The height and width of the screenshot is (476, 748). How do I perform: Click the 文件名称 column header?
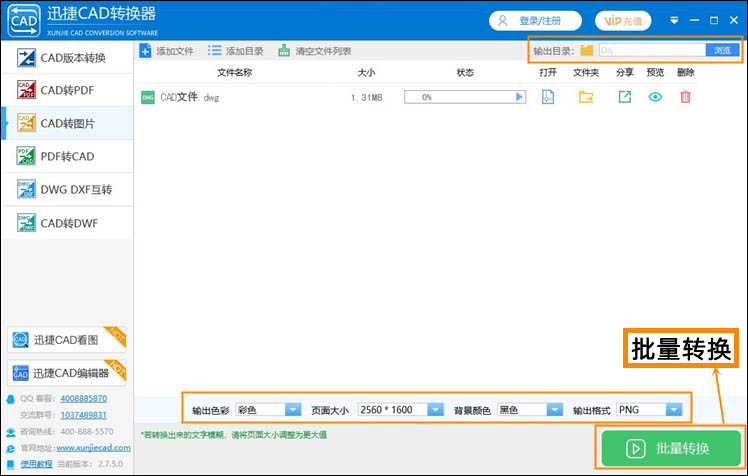click(x=235, y=72)
